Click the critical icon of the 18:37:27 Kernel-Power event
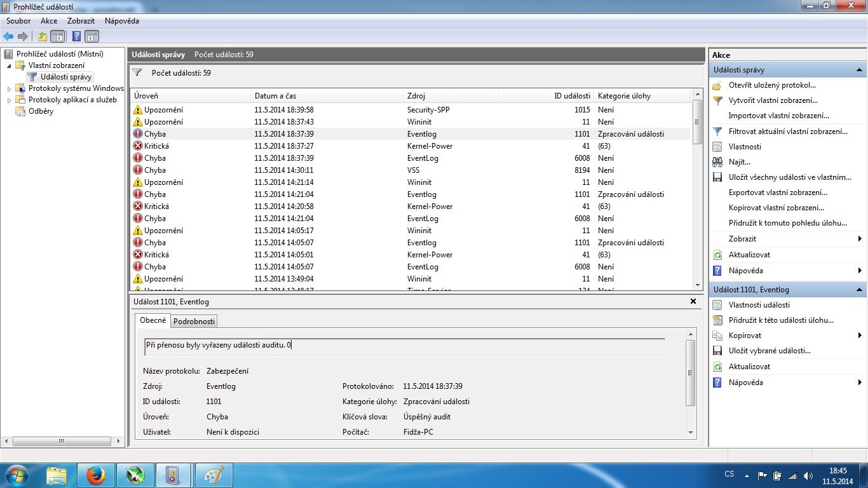 tap(138, 146)
